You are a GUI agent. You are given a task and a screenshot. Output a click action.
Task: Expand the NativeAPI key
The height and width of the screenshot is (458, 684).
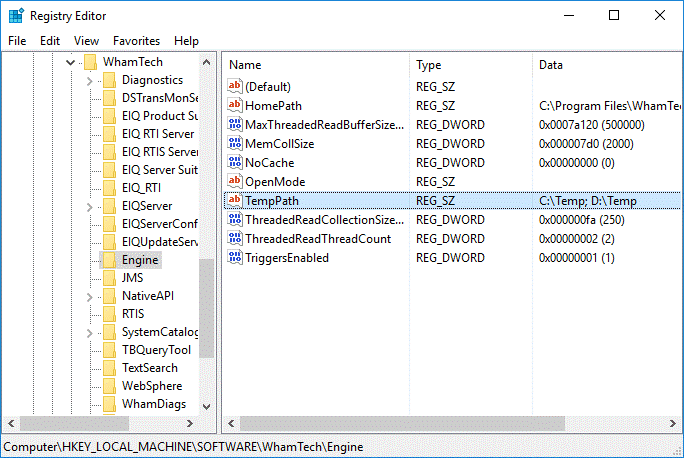89,297
